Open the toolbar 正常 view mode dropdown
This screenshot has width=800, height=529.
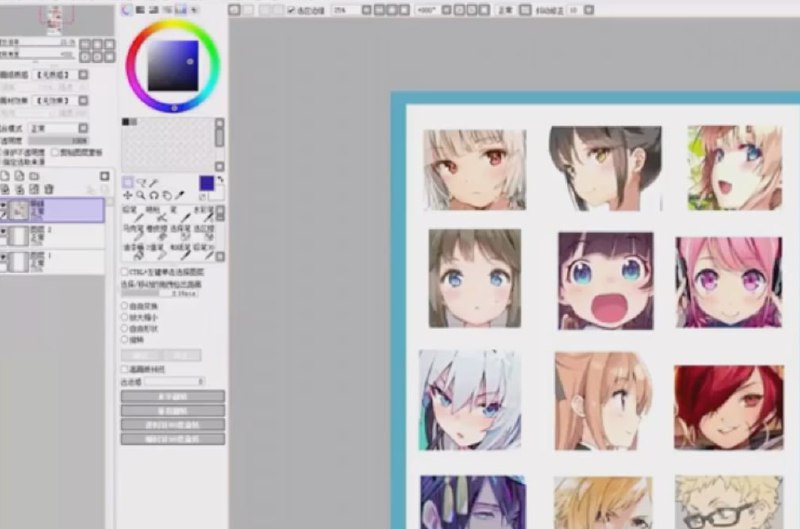click(525, 10)
